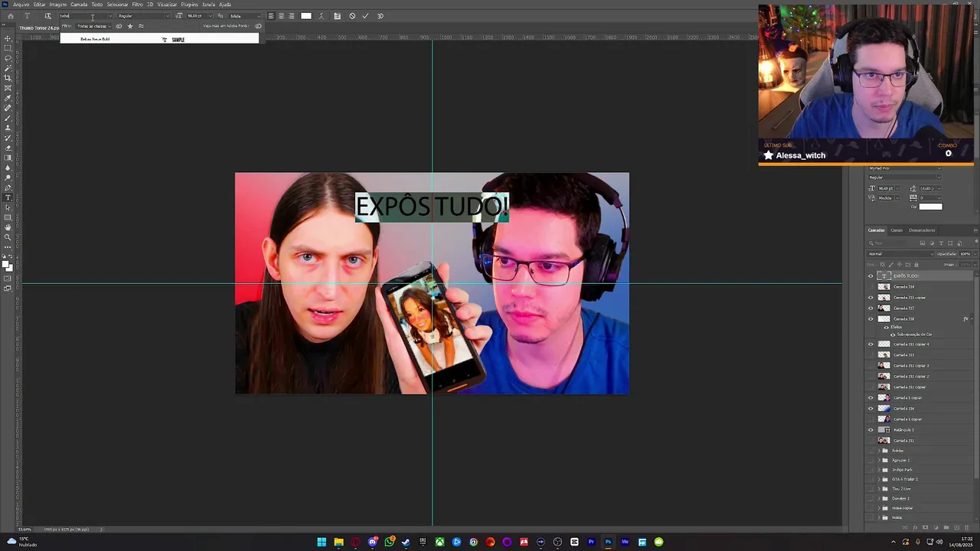Click Veja mais em Adobe Fonts link
The height and width of the screenshot is (551, 980).
225,26
